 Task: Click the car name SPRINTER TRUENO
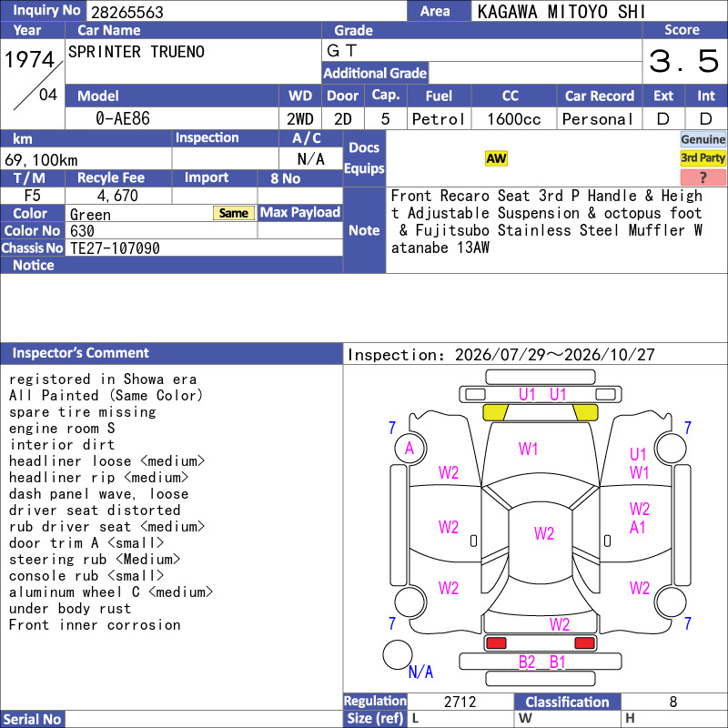(136, 52)
